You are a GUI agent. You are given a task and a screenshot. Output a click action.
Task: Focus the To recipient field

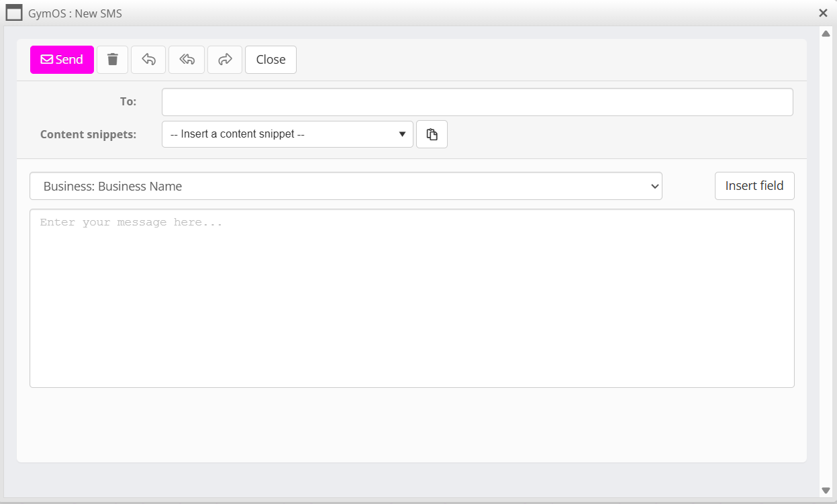click(477, 102)
